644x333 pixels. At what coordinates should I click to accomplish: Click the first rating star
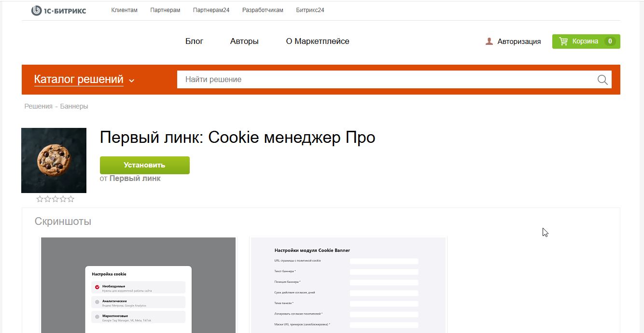[x=40, y=199]
